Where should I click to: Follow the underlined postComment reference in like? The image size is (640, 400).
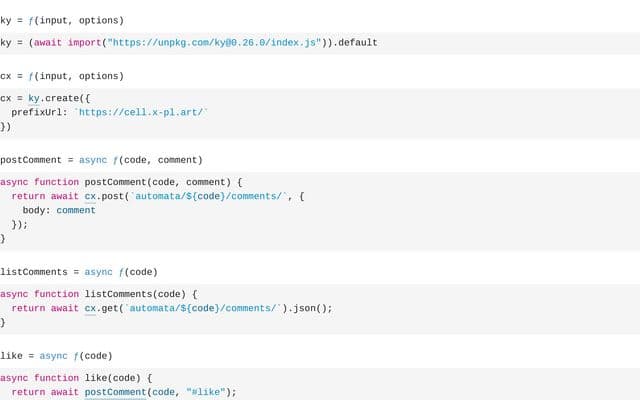116,392
